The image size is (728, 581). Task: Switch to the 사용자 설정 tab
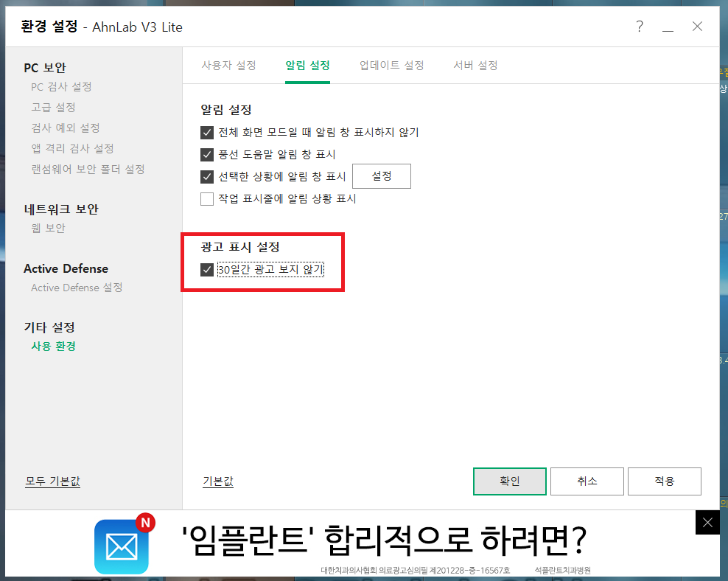pyautogui.click(x=229, y=66)
